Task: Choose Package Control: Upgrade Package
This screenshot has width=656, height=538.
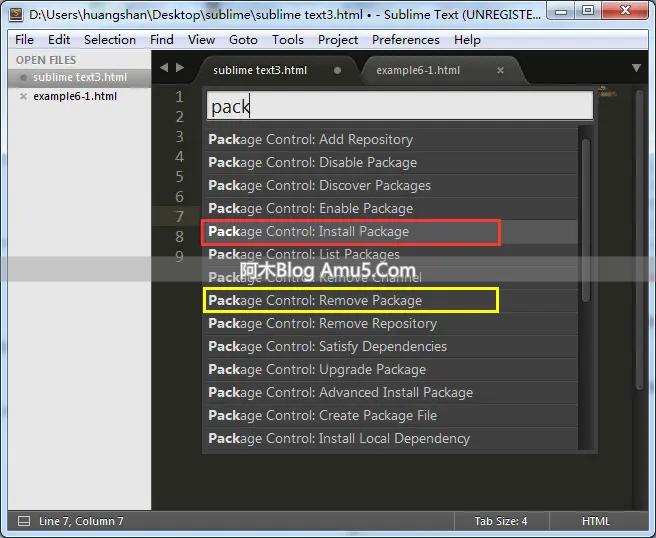Action: pyautogui.click(x=391, y=369)
